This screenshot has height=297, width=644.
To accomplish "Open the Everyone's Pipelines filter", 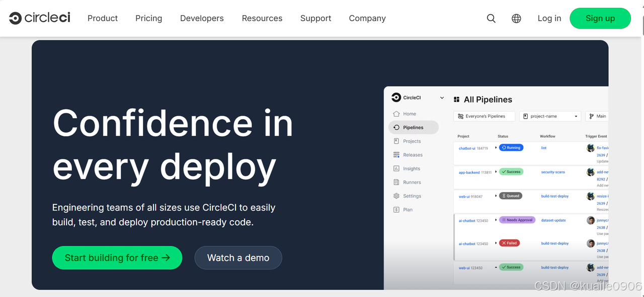I will click(484, 116).
